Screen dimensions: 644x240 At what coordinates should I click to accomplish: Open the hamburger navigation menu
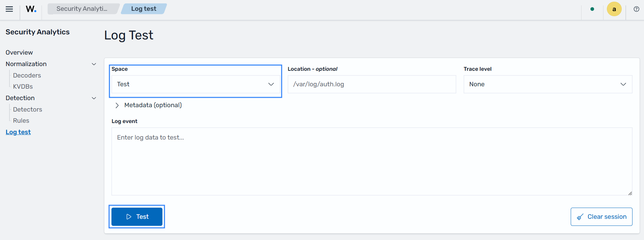[9, 9]
